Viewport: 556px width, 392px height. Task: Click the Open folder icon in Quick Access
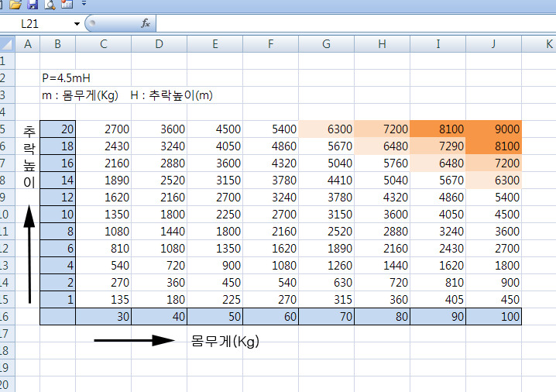coord(15,4)
